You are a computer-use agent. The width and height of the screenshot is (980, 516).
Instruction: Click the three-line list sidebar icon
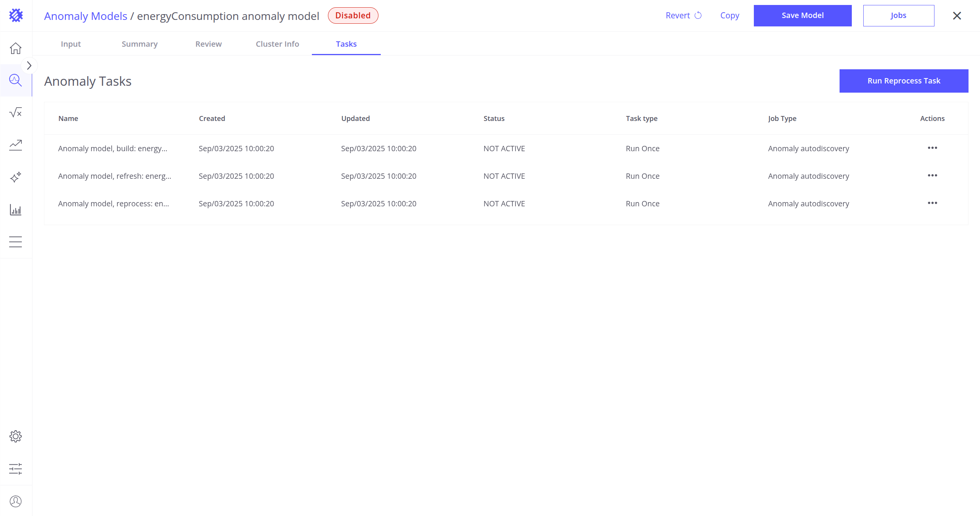[16, 242]
